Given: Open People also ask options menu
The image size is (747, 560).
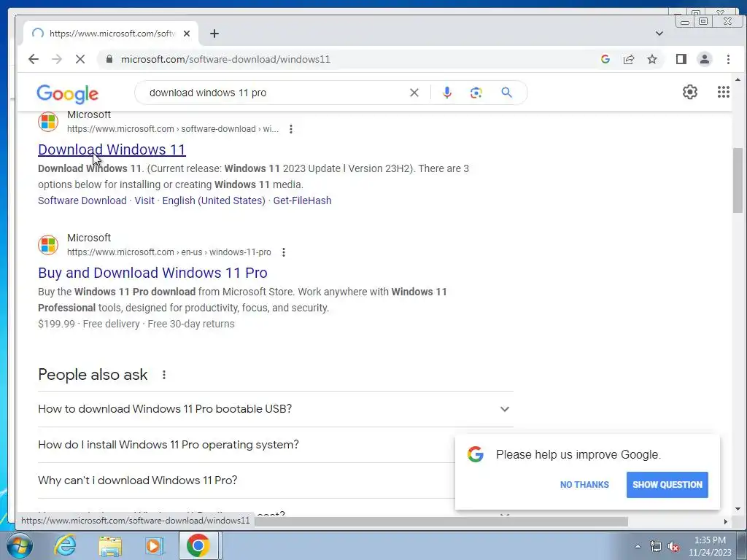Looking at the screenshot, I should tap(164, 376).
